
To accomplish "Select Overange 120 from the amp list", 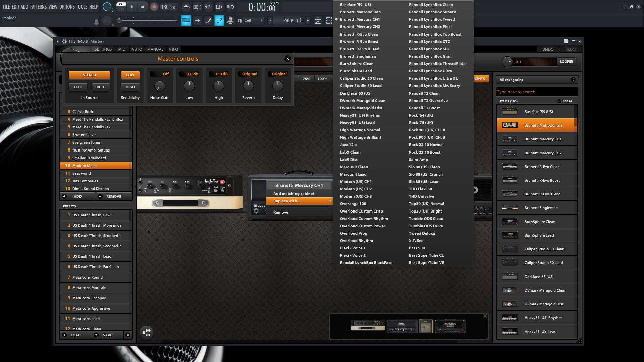I will coord(353,204).
